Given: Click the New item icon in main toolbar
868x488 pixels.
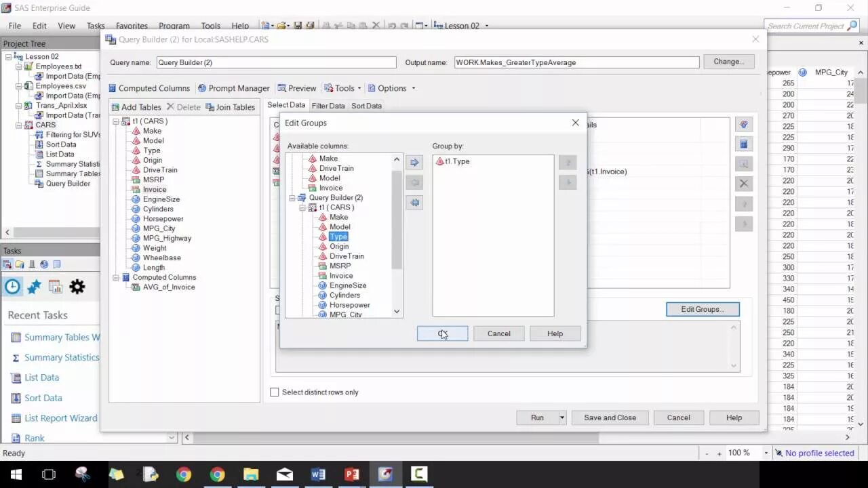Looking at the screenshot, I should [x=266, y=26].
